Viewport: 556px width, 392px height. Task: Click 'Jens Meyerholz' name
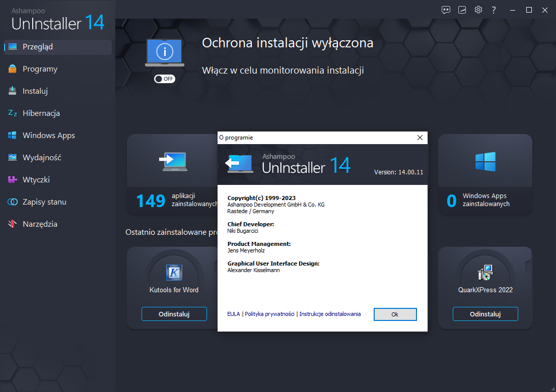coord(246,250)
